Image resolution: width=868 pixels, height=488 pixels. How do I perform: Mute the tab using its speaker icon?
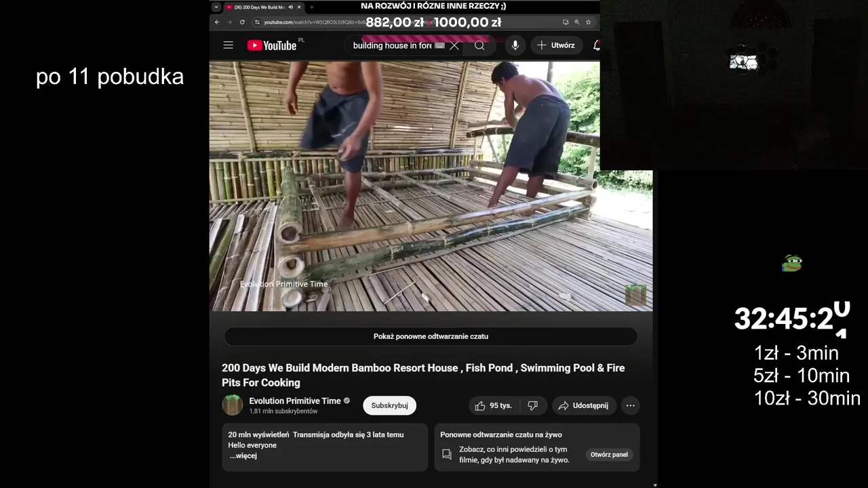point(291,7)
